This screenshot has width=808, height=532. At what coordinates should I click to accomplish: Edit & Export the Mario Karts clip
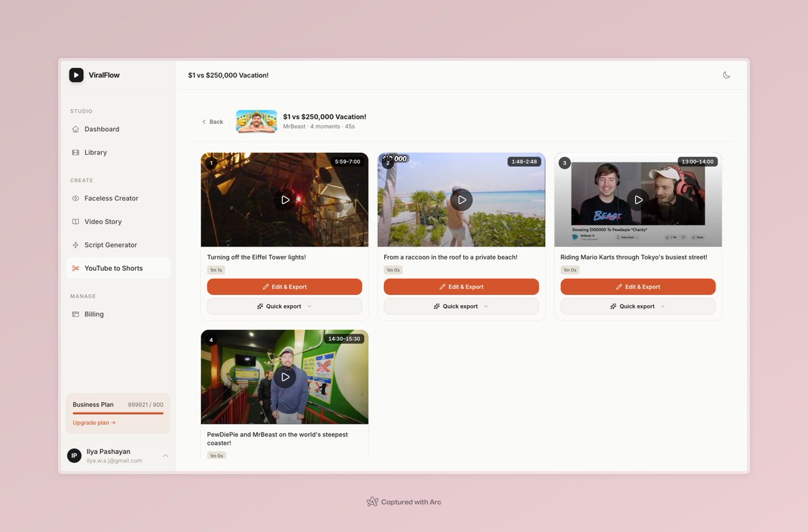pyautogui.click(x=638, y=287)
